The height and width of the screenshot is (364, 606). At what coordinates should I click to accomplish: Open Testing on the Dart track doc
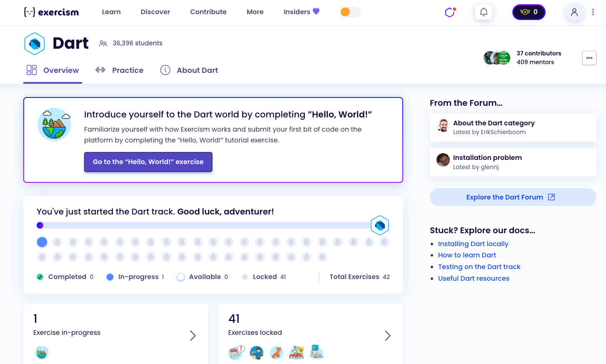point(479,267)
